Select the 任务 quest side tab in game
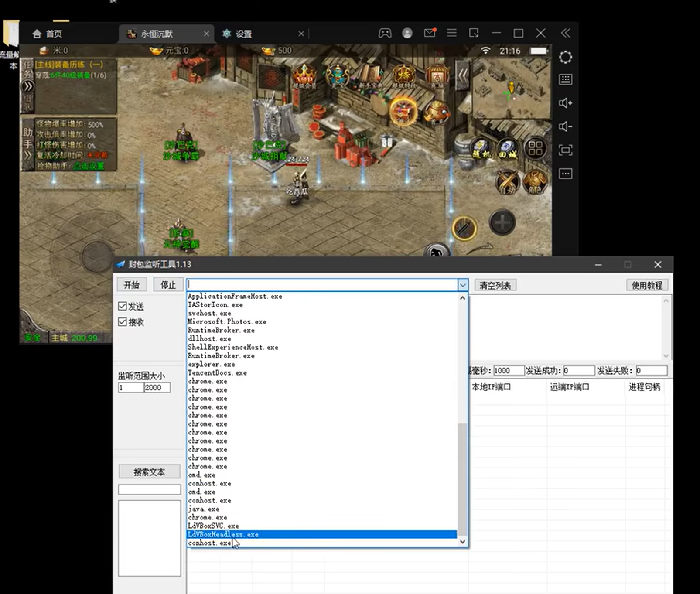Image resolution: width=700 pixels, height=594 pixels. pyautogui.click(x=28, y=69)
